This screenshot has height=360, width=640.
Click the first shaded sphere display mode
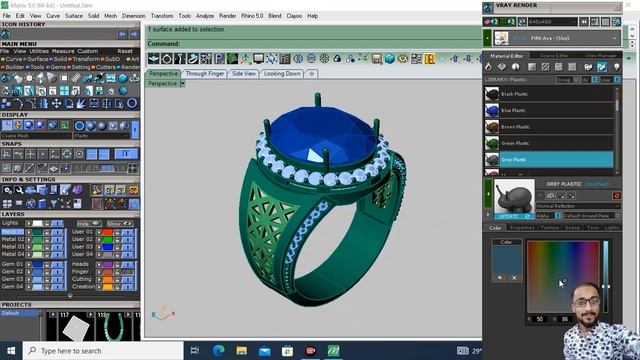point(29,125)
